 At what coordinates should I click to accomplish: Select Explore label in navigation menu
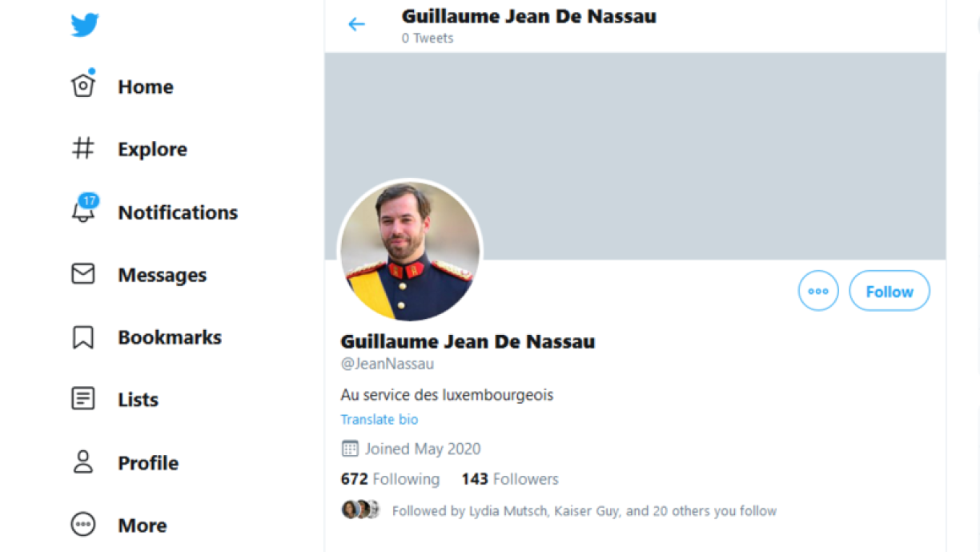[152, 149]
